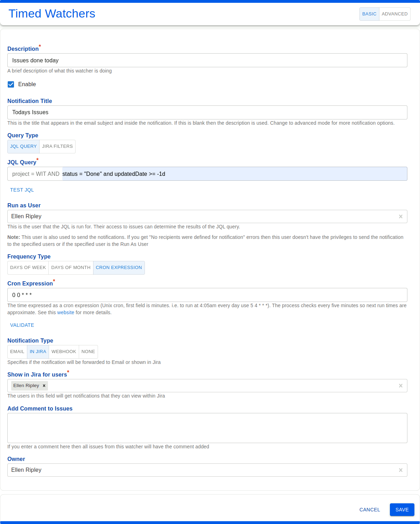
Task: Click the Timed Watchers heading
Action: 52,13
